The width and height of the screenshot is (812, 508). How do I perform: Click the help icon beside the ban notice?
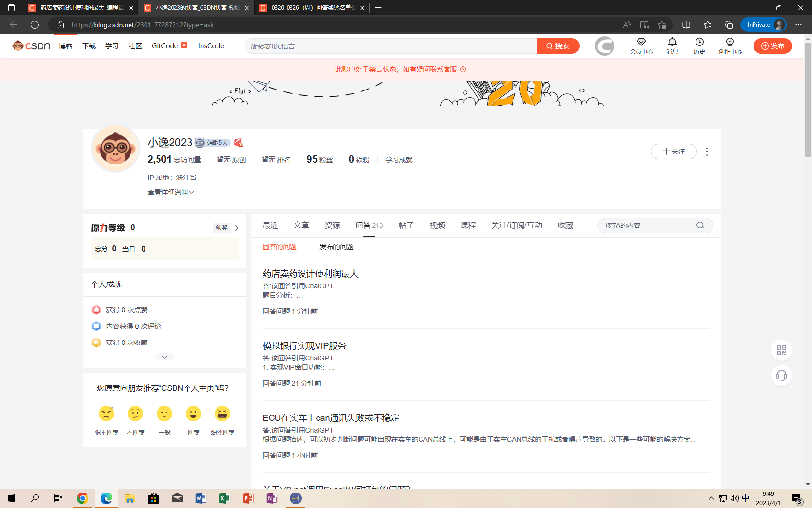coord(463,69)
